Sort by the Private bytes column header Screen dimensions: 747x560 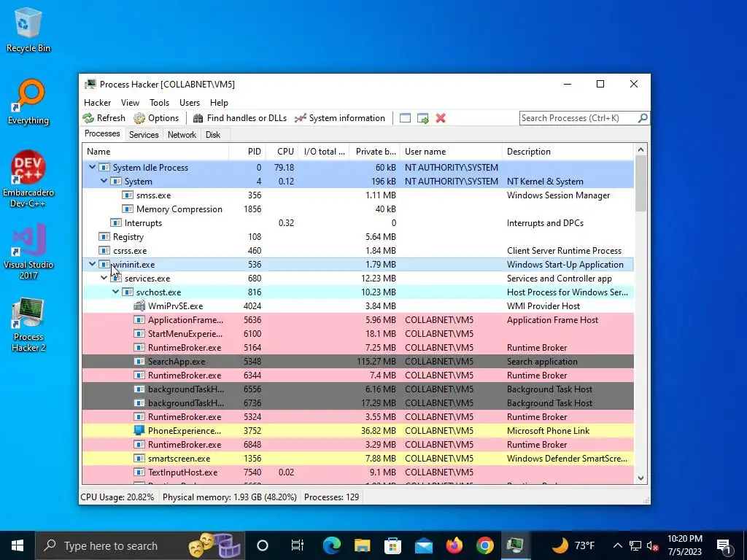pos(375,152)
